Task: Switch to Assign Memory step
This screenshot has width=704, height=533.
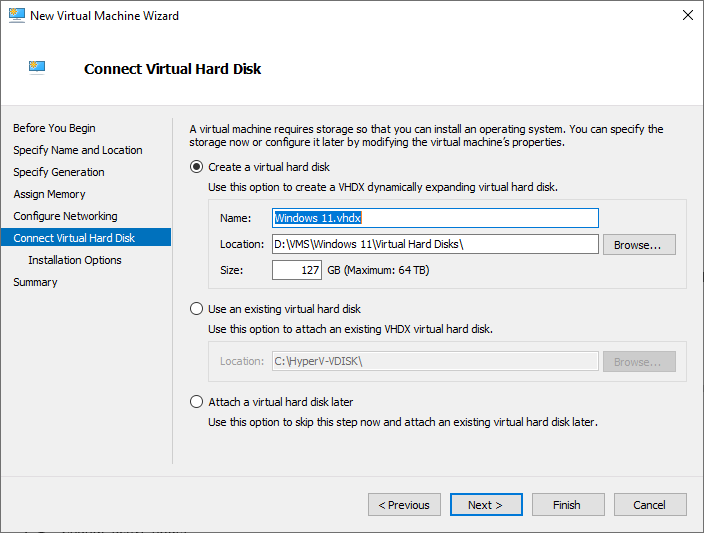Action: [x=49, y=194]
